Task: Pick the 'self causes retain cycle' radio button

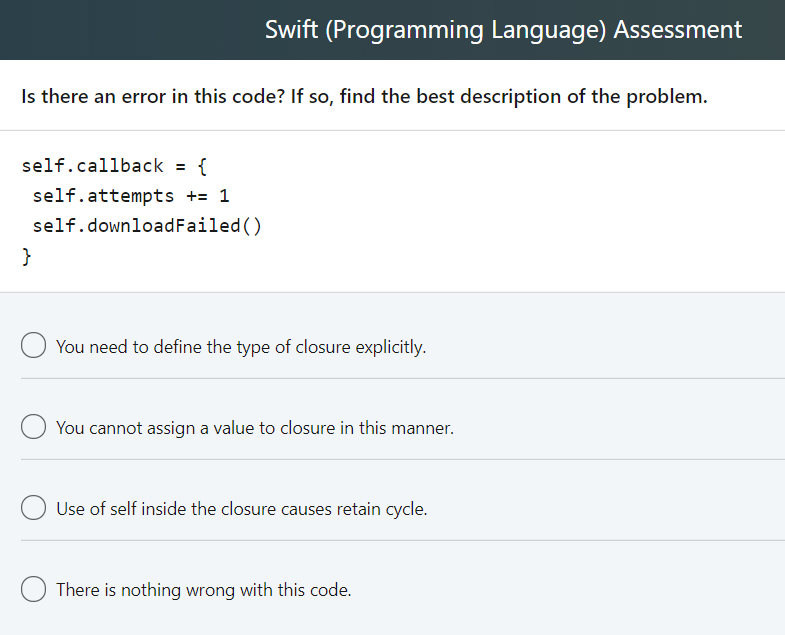Action: (34, 507)
